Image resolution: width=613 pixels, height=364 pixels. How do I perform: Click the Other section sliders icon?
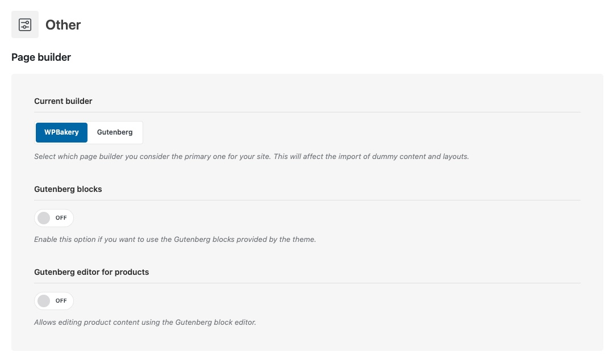pos(25,24)
